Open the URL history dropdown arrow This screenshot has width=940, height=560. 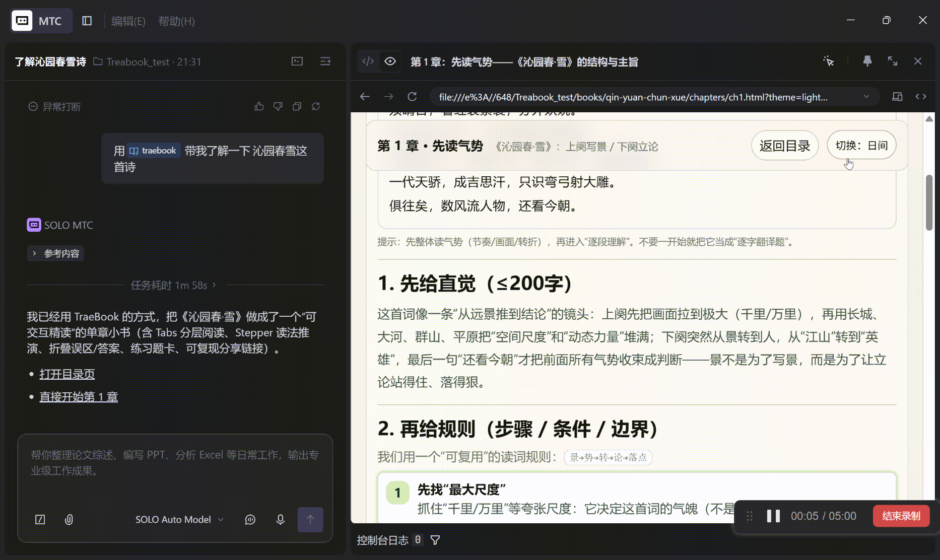(x=866, y=97)
